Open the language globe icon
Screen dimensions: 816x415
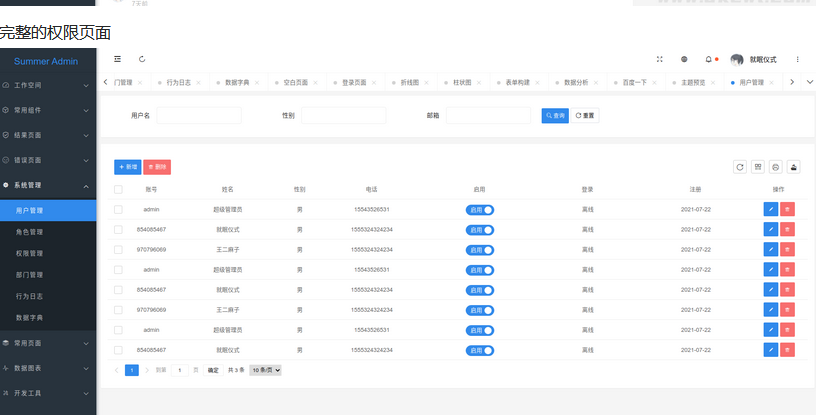click(x=684, y=60)
